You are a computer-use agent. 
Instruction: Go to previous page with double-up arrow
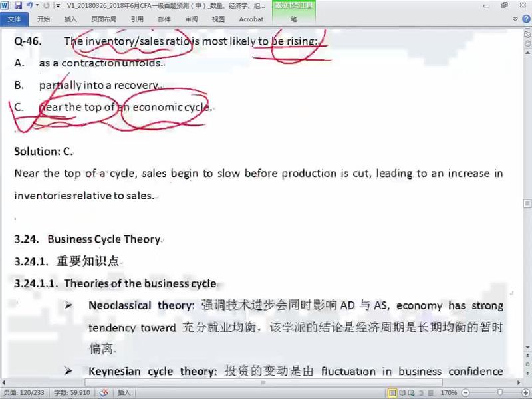527,356
